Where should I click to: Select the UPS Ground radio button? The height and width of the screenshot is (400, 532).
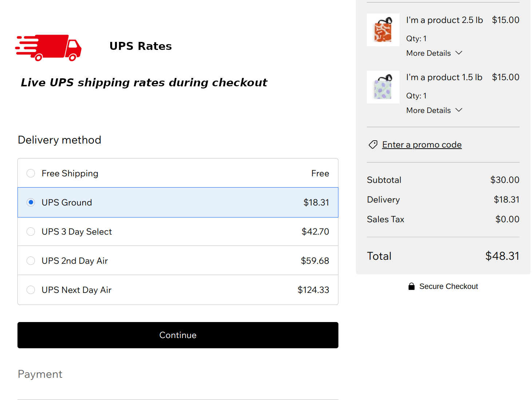coord(31,202)
